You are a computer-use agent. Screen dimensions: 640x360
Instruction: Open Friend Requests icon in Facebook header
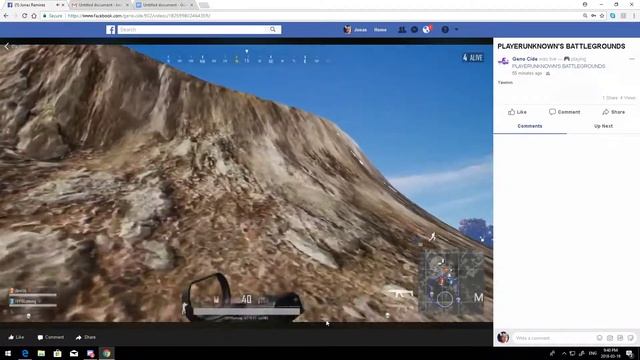pyautogui.click(x=402, y=30)
